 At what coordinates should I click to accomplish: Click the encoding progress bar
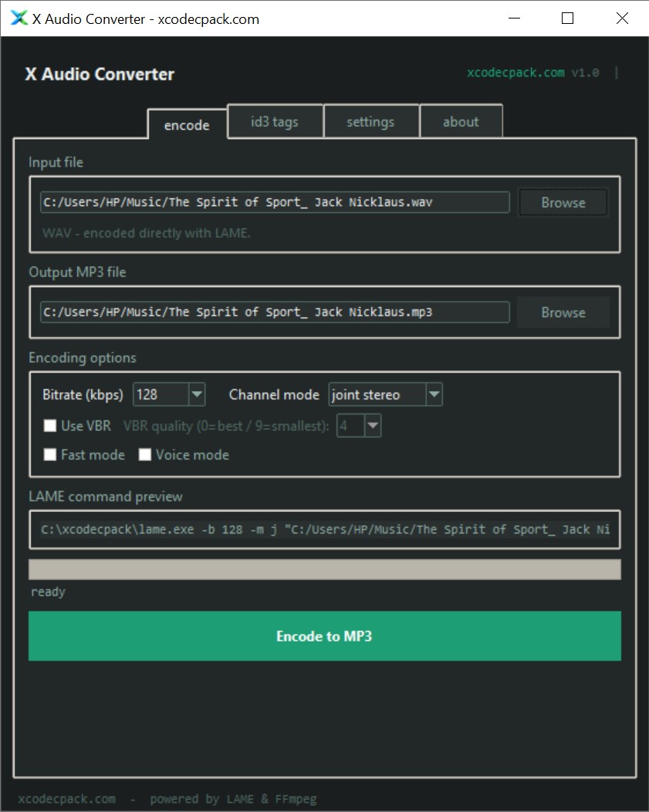click(324, 569)
